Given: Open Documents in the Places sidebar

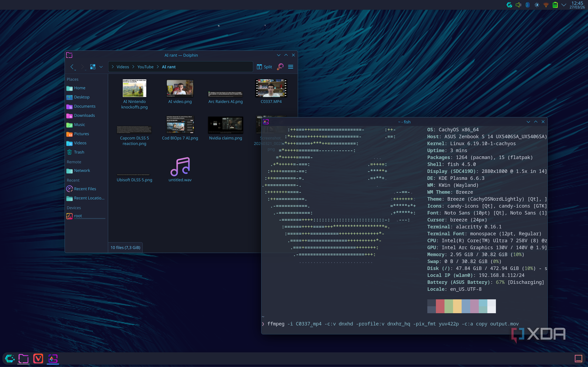Looking at the screenshot, I should [x=86, y=106].
